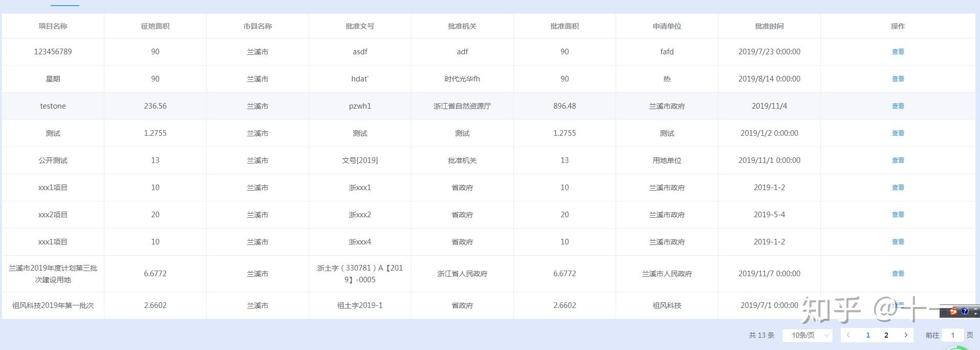Select the 祖风科技2019年第一批次 cell
The image size is (980, 350).
tap(53, 305)
